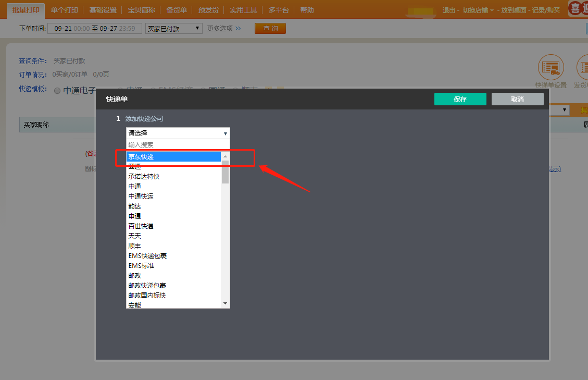Open the 快递单设置 icon
This screenshot has width=588, height=380.
pyautogui.click(x=551, y=68)
